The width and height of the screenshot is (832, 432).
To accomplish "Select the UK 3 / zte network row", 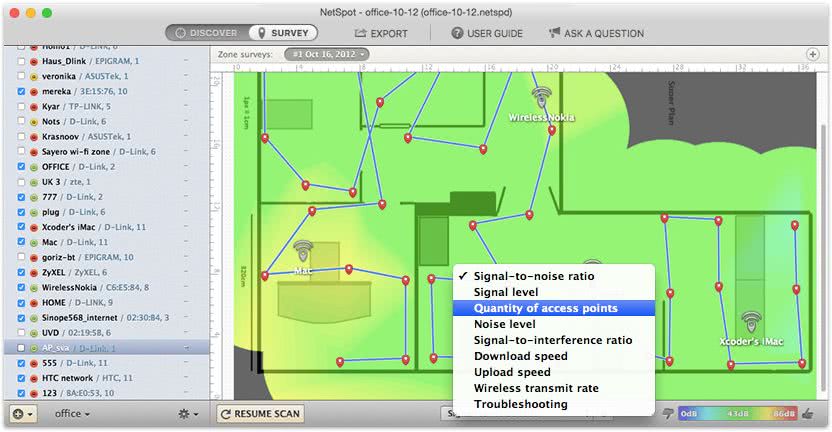I will 106,182.
